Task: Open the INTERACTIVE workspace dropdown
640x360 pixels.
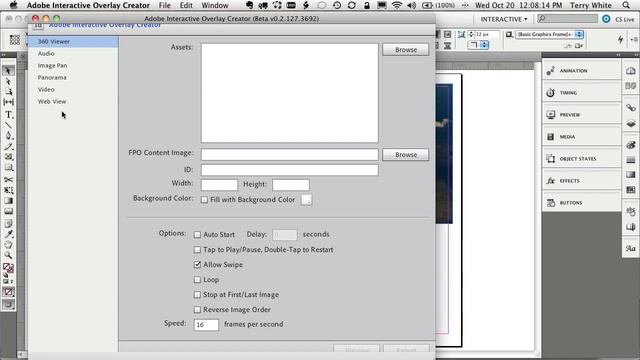Action: [504, 19]
